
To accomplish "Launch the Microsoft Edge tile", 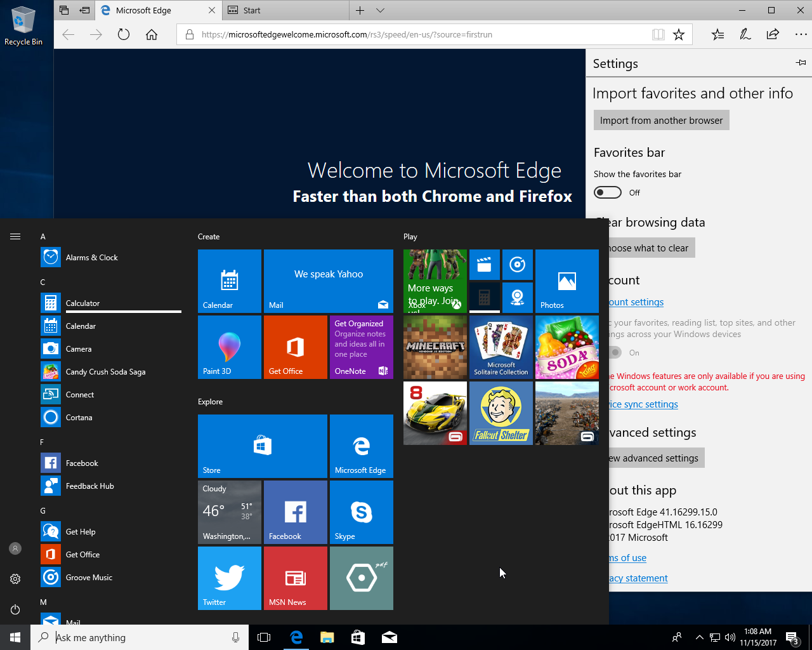I will (362, 446).
